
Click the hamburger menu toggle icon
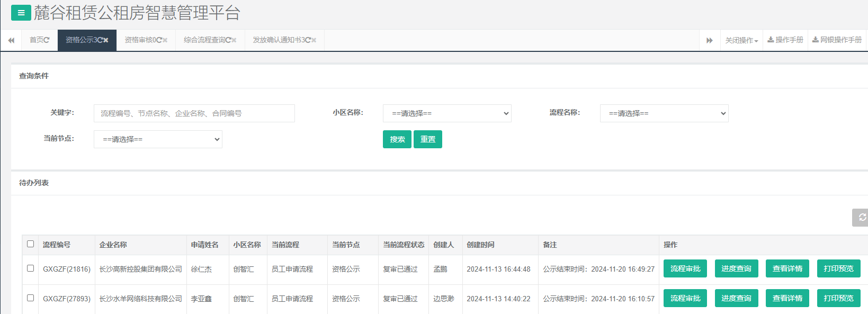click(x=21, y=13)
